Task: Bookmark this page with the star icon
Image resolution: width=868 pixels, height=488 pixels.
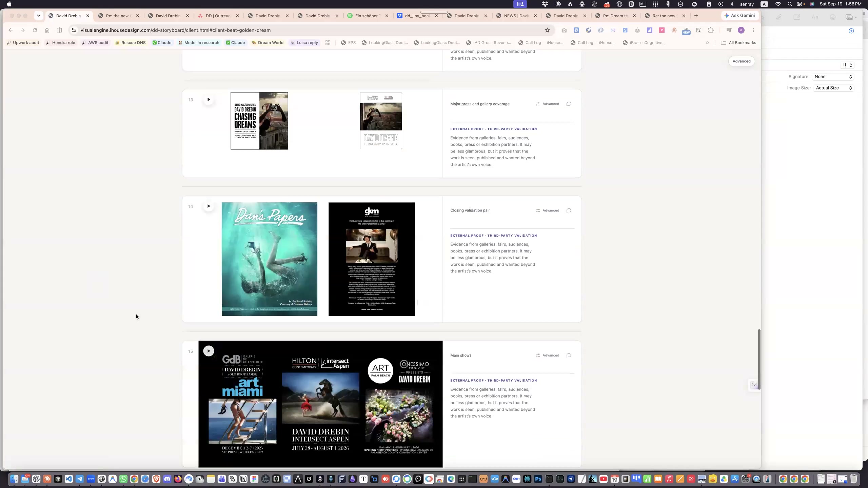Action: pos(547,30)
